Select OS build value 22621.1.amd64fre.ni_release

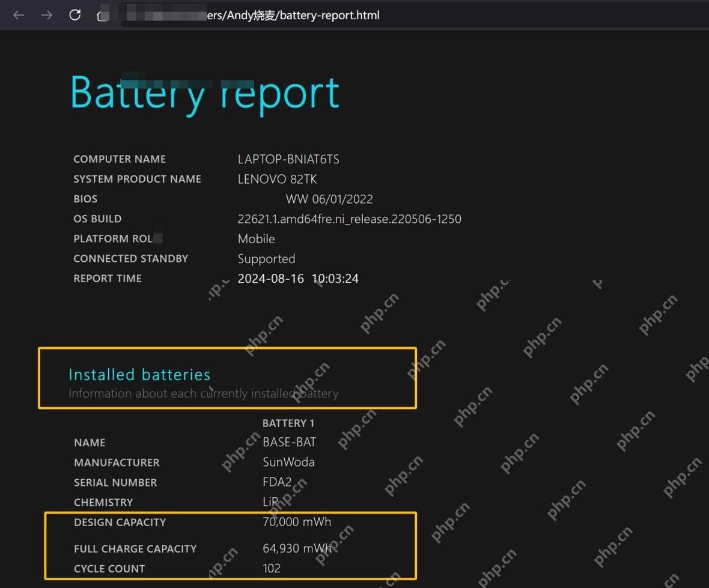coord(350,219)
